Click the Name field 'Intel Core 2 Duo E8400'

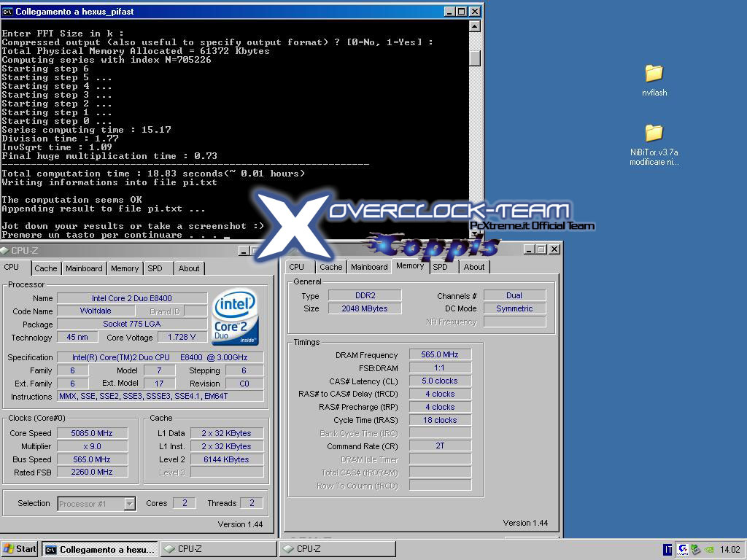132,298
